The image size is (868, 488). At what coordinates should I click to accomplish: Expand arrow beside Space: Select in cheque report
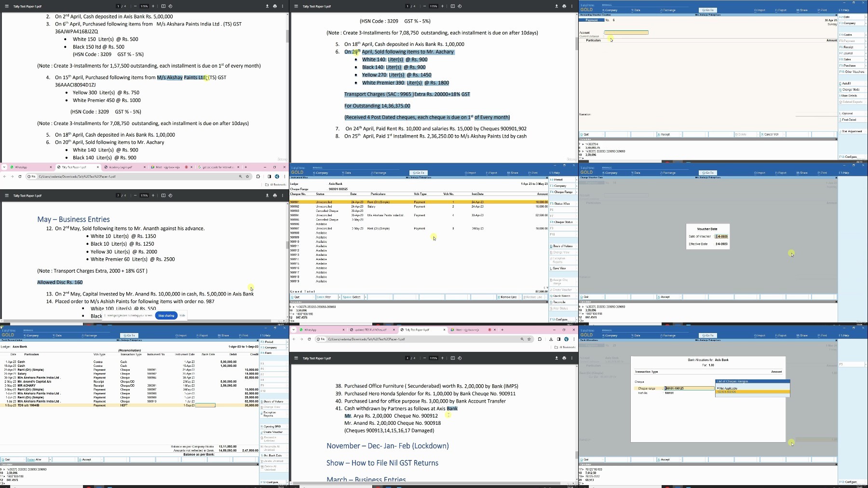366,297
